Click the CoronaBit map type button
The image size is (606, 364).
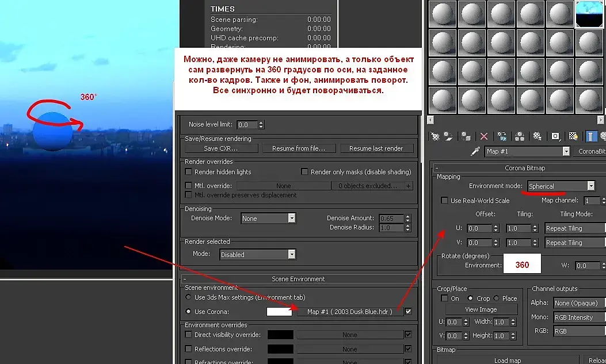590,151
